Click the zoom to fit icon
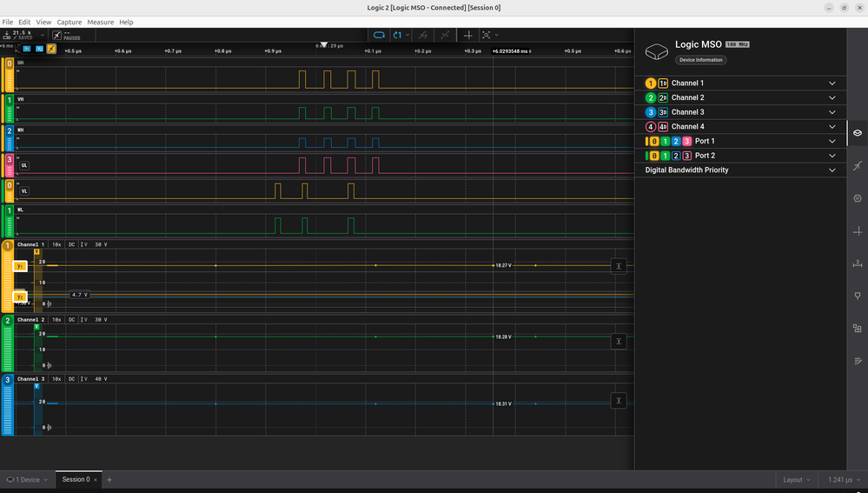This screenshot has width=868, height=493. (486, 35)
